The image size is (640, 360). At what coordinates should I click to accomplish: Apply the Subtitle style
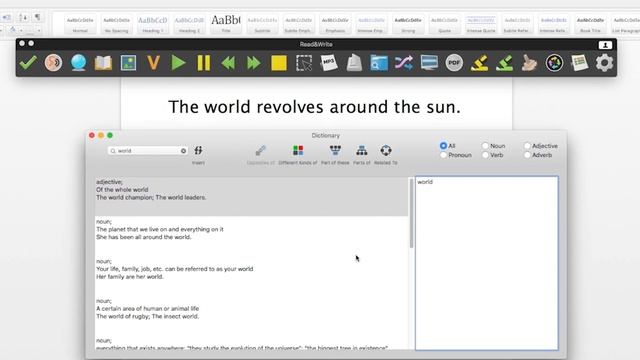tap(262, 24)
